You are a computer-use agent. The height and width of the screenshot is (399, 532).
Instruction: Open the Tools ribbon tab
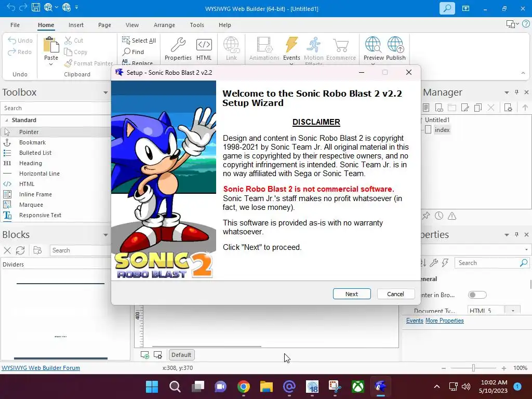click(x=197, y=25)
